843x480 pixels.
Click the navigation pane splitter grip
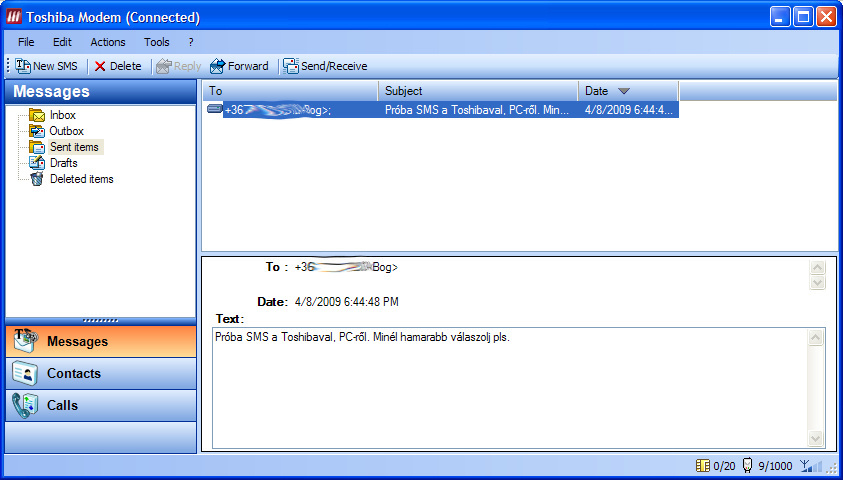(x=101, y=321)
